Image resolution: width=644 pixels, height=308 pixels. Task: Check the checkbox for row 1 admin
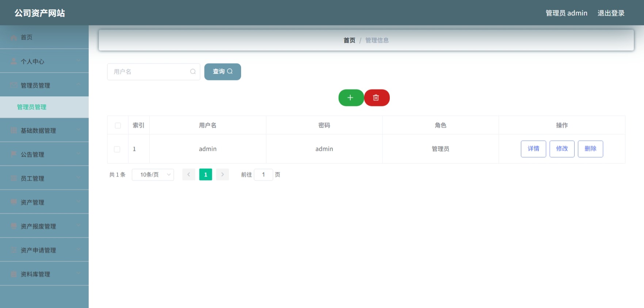click(x=117, y=149)
